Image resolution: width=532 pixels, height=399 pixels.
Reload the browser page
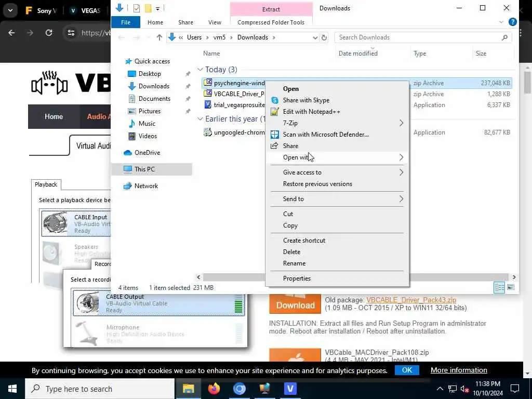click(x=49, y=33)
